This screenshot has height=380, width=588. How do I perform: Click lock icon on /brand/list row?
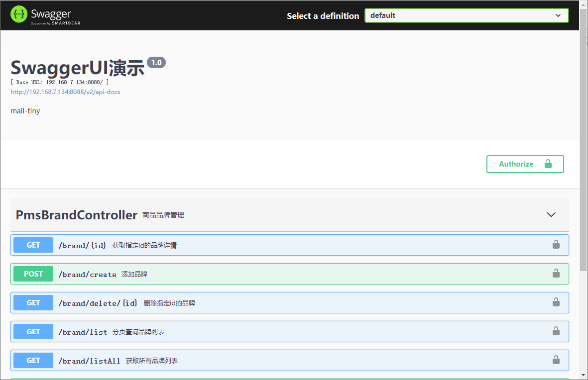tap(556, 331)
